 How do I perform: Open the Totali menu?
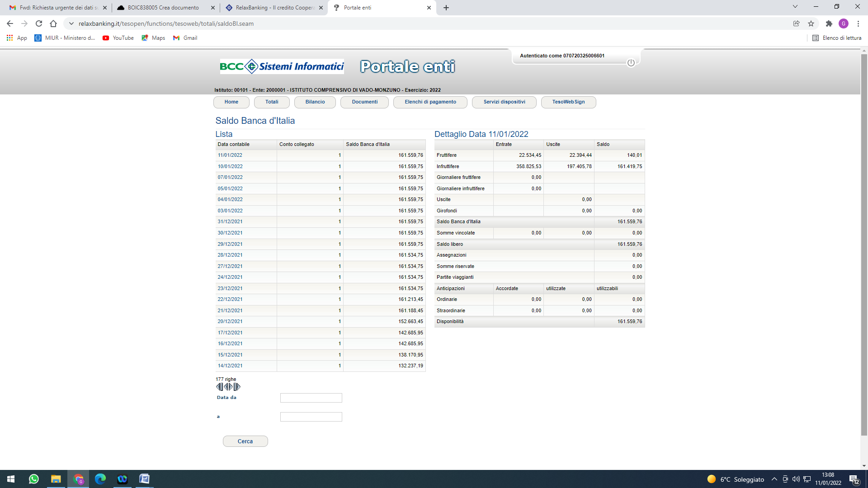tap(272, 102)
